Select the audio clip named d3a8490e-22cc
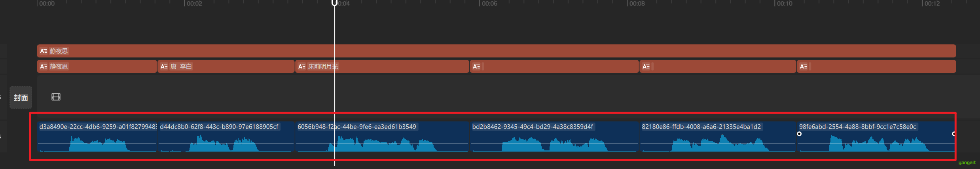Screen dimensions: 980x169 coord(97,139)
